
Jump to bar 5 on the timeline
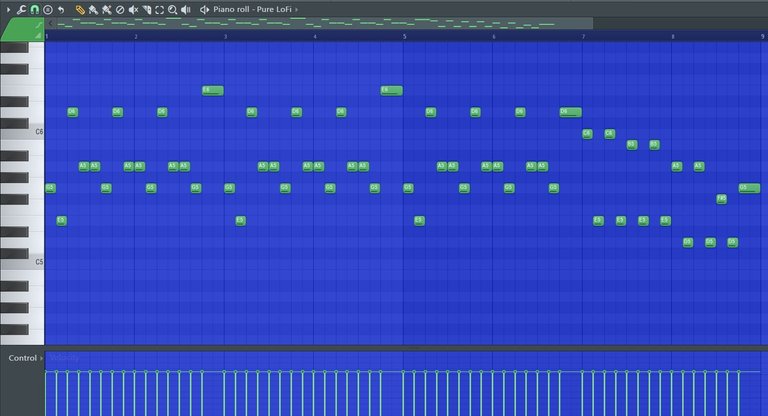click(x=405, y=37)
